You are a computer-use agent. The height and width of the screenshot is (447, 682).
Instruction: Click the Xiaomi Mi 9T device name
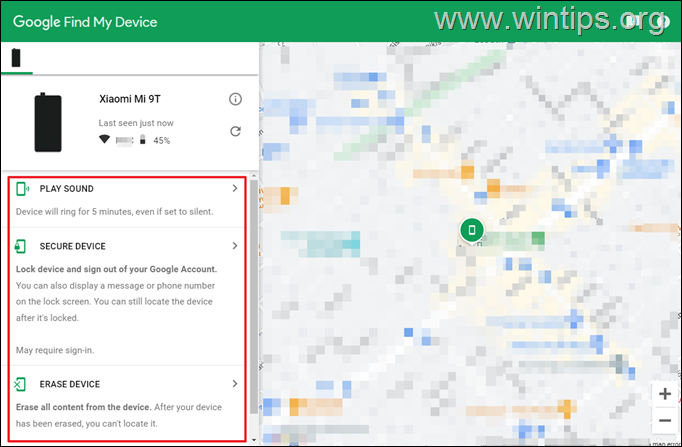tap(130, 99)
